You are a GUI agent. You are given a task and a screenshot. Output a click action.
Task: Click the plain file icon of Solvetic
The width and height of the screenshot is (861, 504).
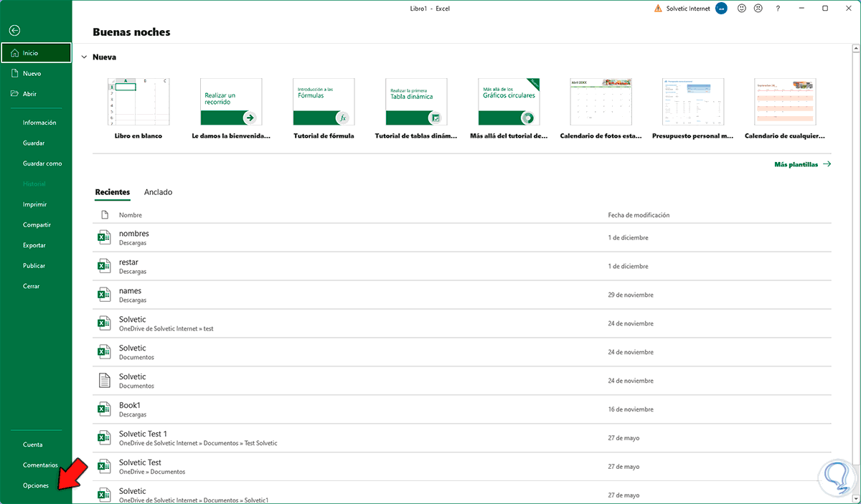pyautogui.click(x=104, y=381)
